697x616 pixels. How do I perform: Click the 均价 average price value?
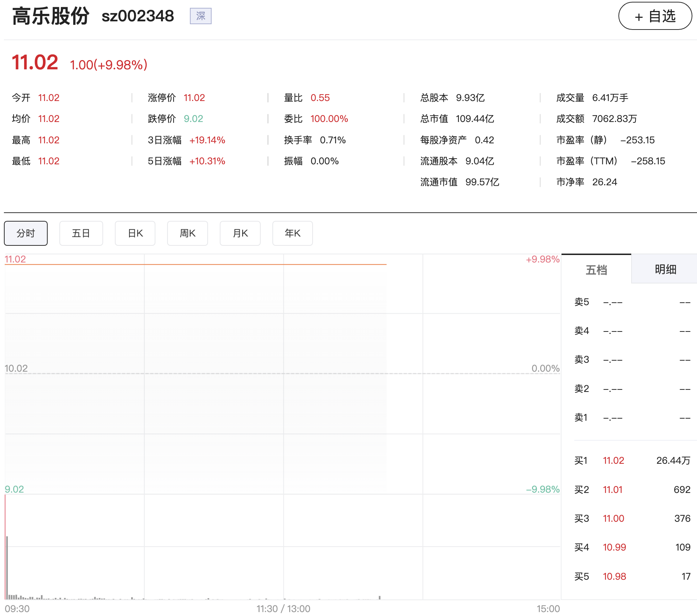pos(49,119)
